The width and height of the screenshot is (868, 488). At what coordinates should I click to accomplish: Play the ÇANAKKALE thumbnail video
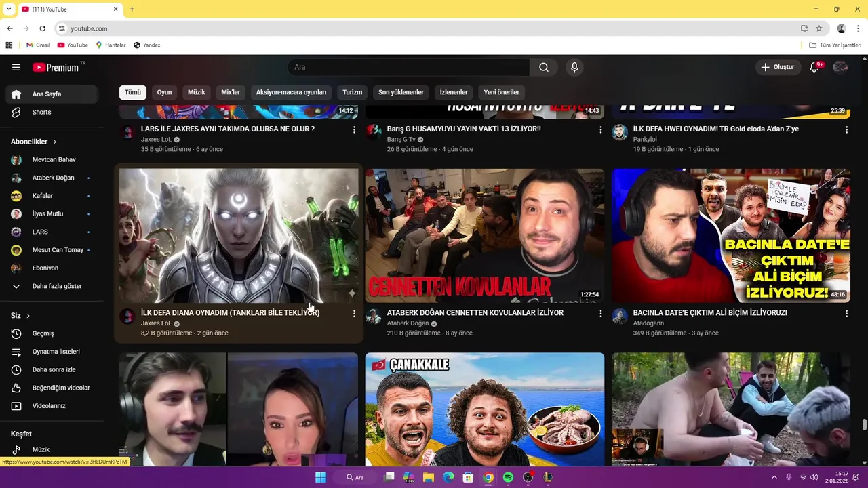[x=484, y=409]
